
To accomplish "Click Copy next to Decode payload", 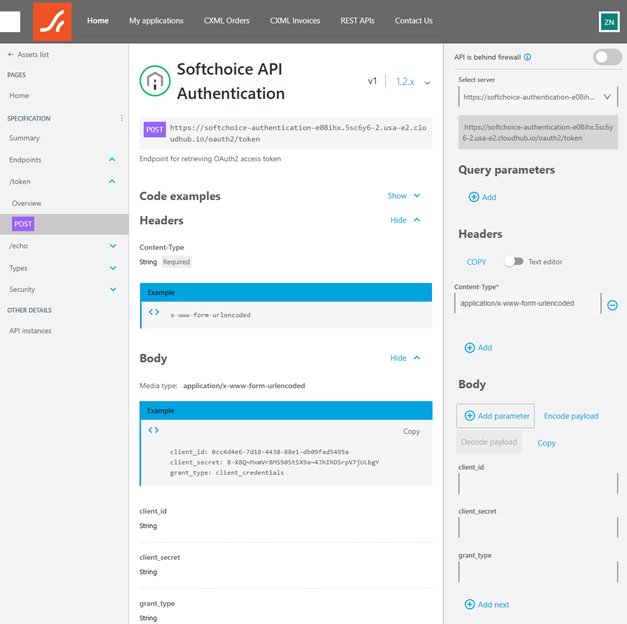I will point(547,443).
